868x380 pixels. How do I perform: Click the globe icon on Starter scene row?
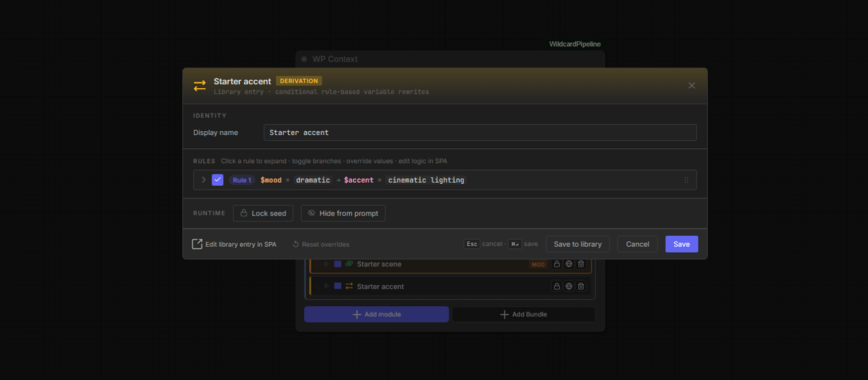point(569,264)
